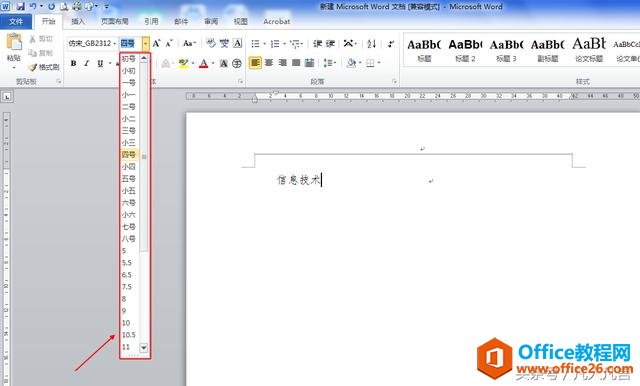The image size is (640, 386).
Task: Select size 10.5 in the font size list
Action: (x=129, y=335)
